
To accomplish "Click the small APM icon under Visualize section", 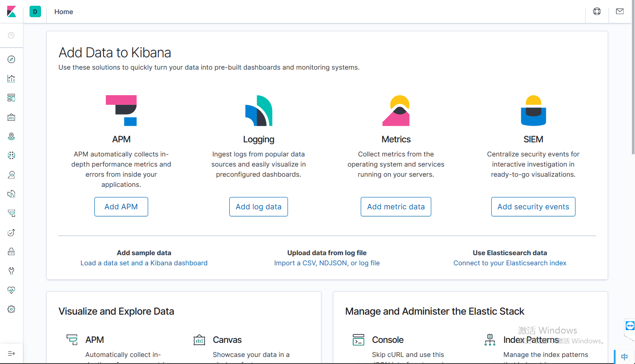I will tap(72, 340).
